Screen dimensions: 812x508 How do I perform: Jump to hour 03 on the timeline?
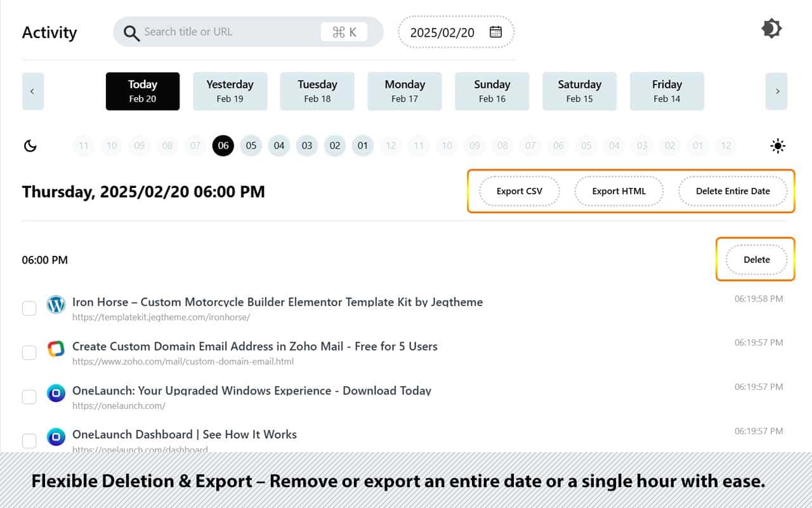[x=307, y=146]
